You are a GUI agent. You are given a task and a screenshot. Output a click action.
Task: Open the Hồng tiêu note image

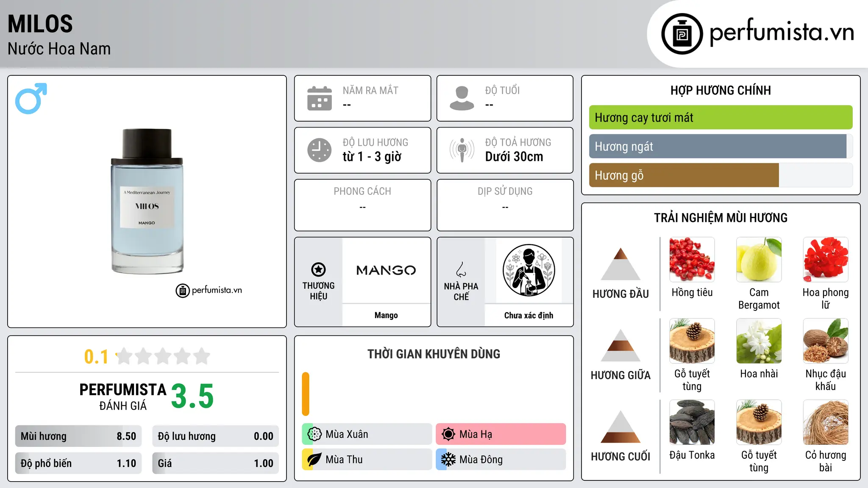point(692,260)
